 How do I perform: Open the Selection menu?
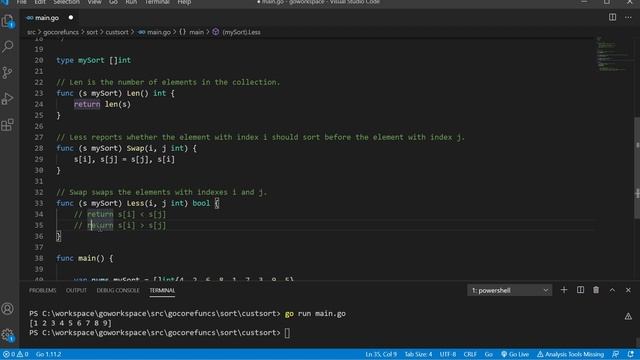click(66, 2)
